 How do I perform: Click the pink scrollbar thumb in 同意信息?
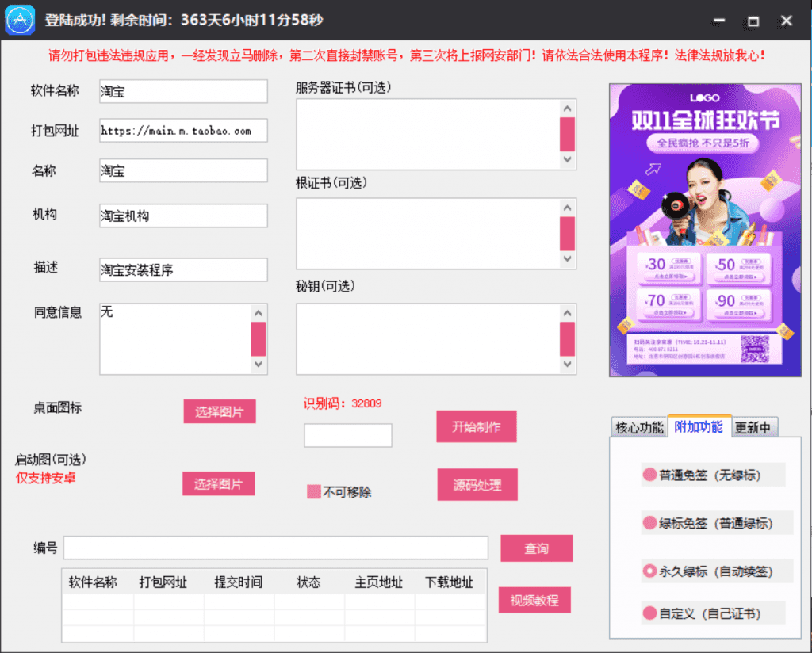coord(259,339)
